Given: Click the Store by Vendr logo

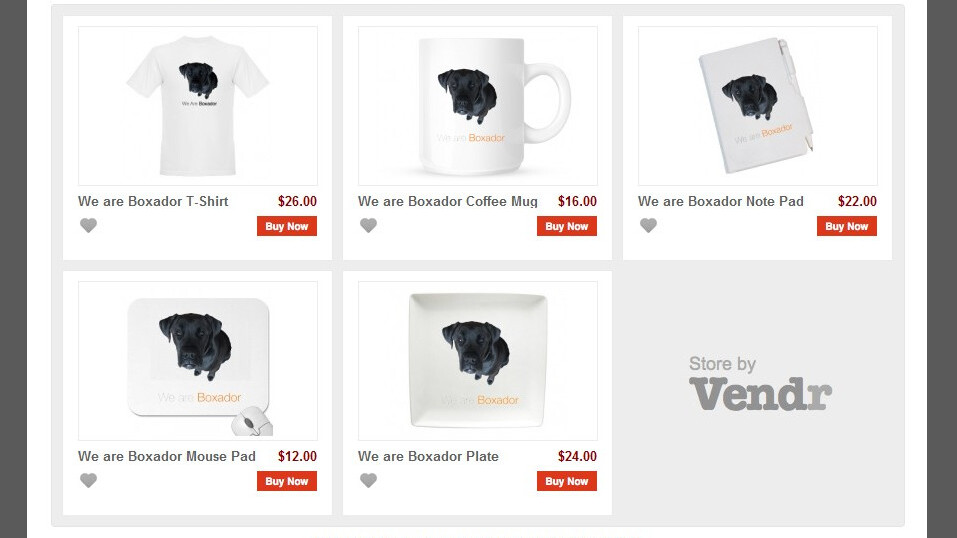Looking at the screenshot, I should pyautogui.click(x=760, y=383).
